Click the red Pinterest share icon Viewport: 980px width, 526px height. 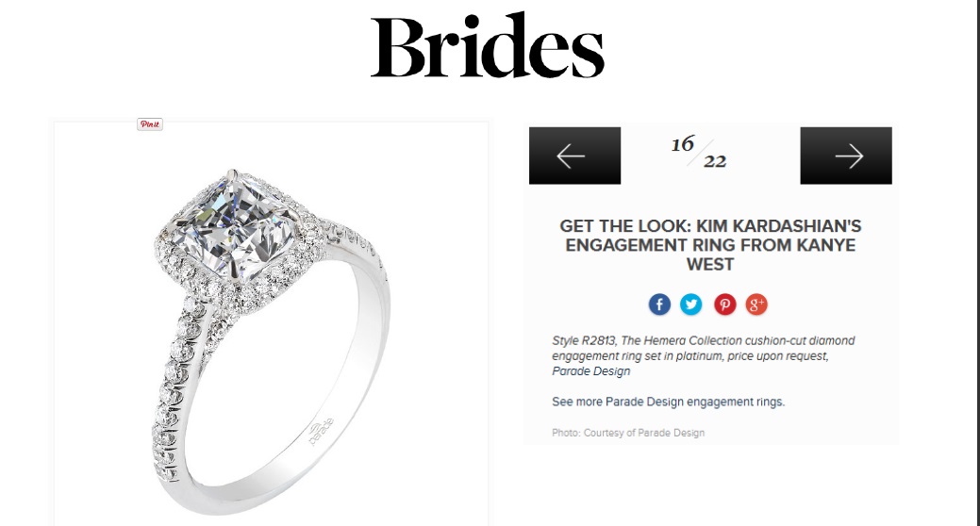pyautogui.click(x=725, y=304)
